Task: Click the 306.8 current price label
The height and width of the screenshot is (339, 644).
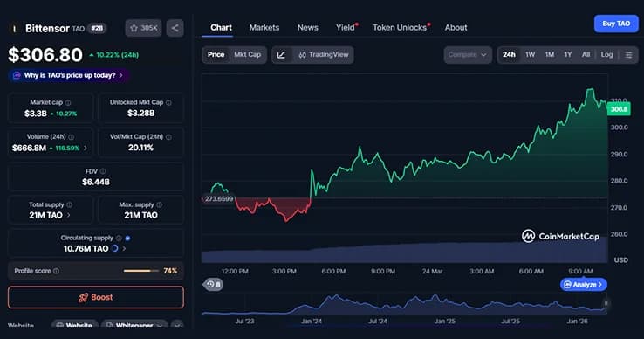Action: (x=619, y=109)
